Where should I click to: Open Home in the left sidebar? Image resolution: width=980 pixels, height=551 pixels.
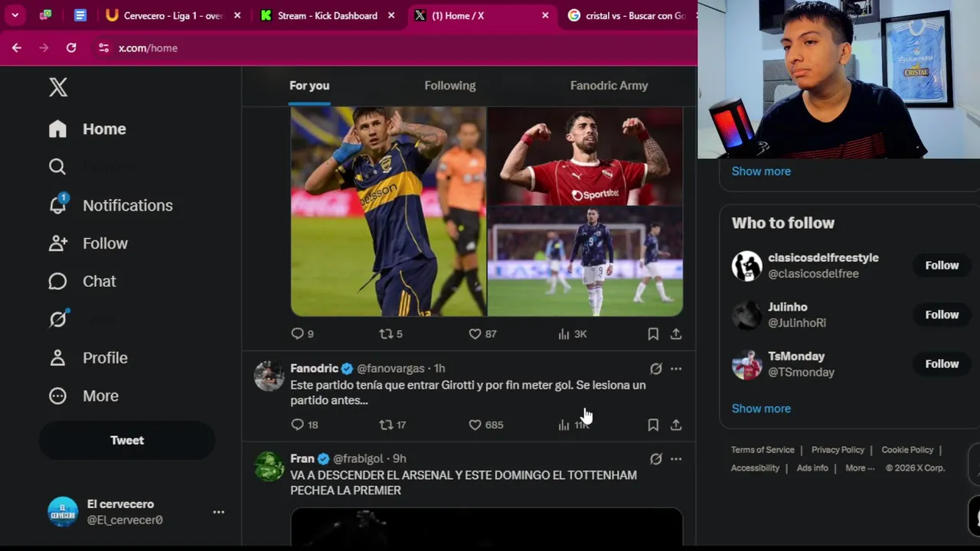(87, 129)
